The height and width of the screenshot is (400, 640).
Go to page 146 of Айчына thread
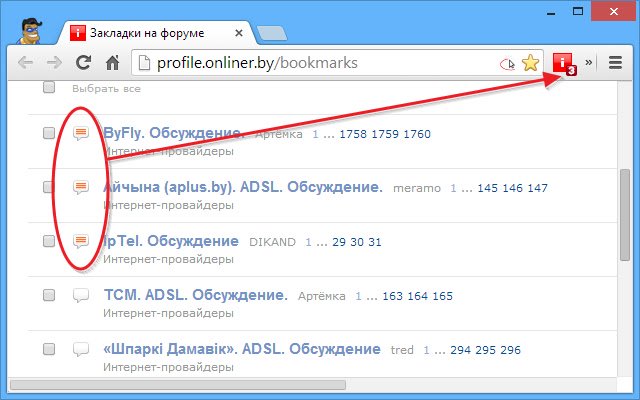513,188
